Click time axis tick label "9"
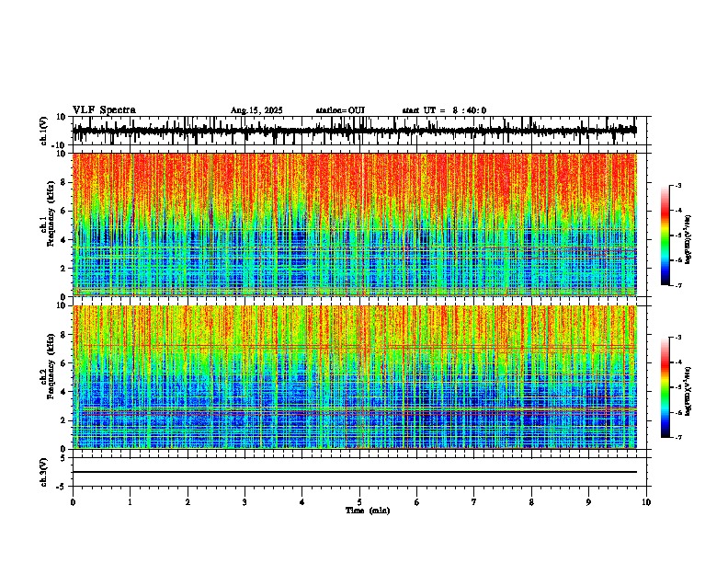Screen dimensions: 728x563 588,502
